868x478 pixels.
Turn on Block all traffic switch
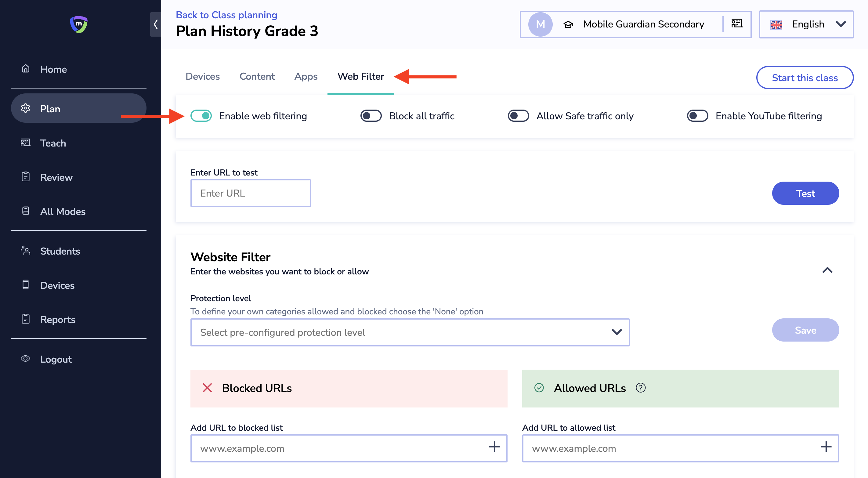coord(371,116)
